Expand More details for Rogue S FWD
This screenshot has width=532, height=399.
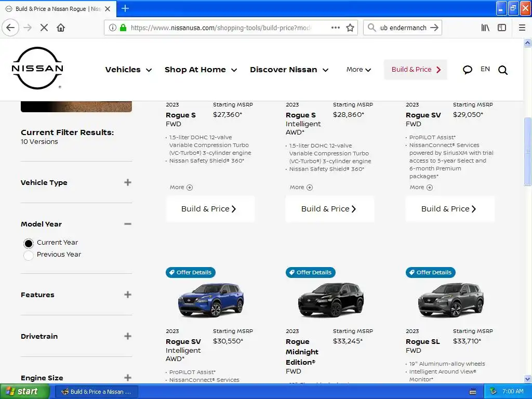coord(181,187)
